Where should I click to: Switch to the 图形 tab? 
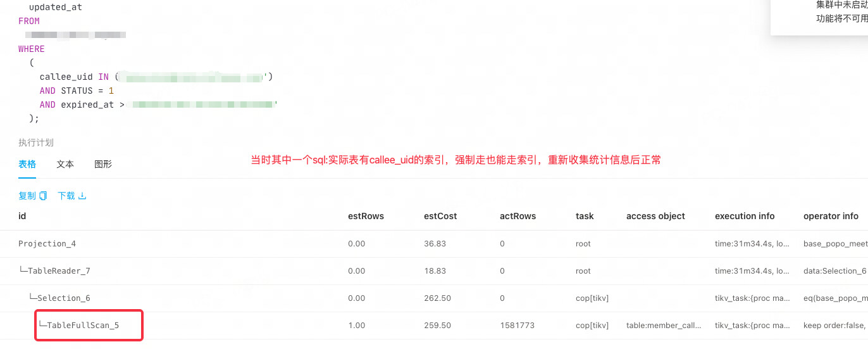[103, 164]
